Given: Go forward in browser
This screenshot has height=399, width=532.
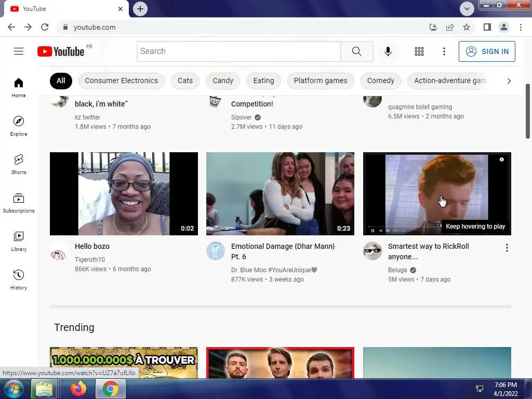Looking at the screenshot, I should 28,27.
